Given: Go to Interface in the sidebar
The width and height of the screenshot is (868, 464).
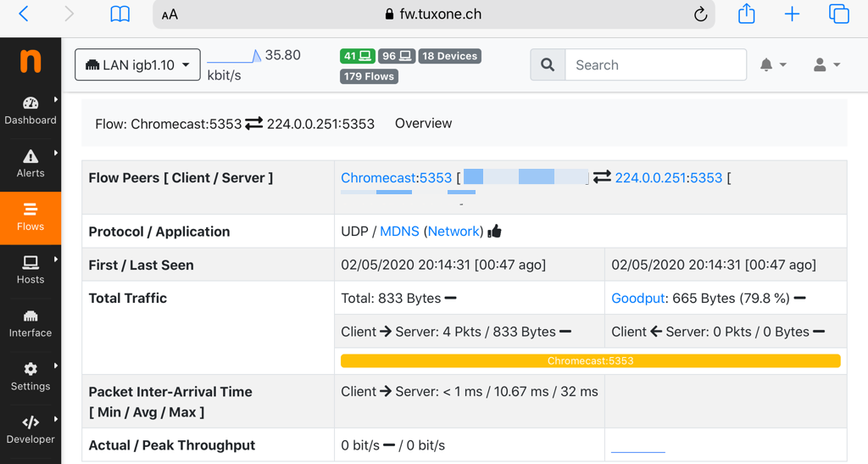Looking at the screenshot, I should tap(31, 323).
